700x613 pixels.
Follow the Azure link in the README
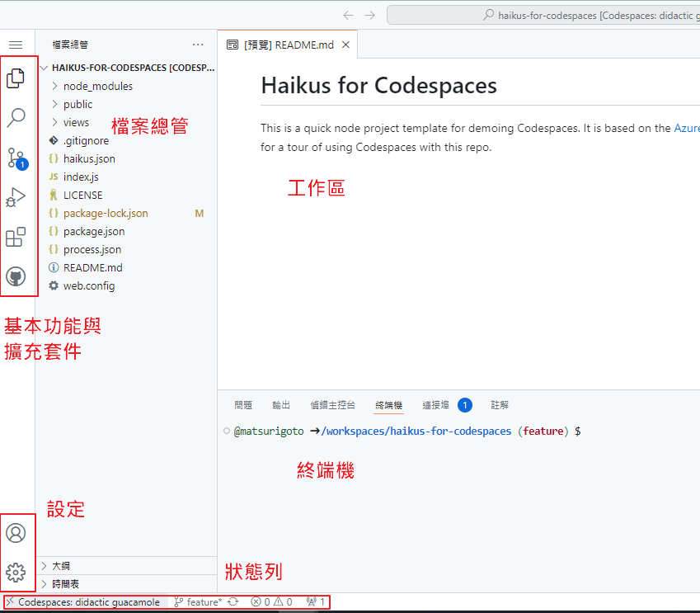coord(687,128)
